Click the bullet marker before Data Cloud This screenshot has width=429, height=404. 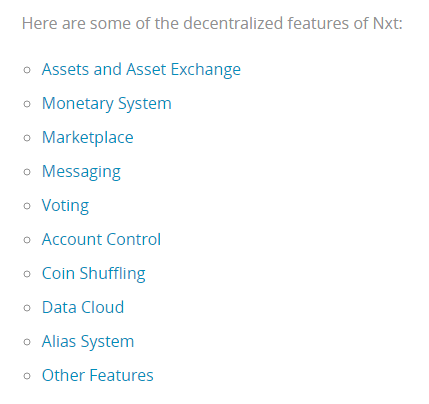pos(27,308)
